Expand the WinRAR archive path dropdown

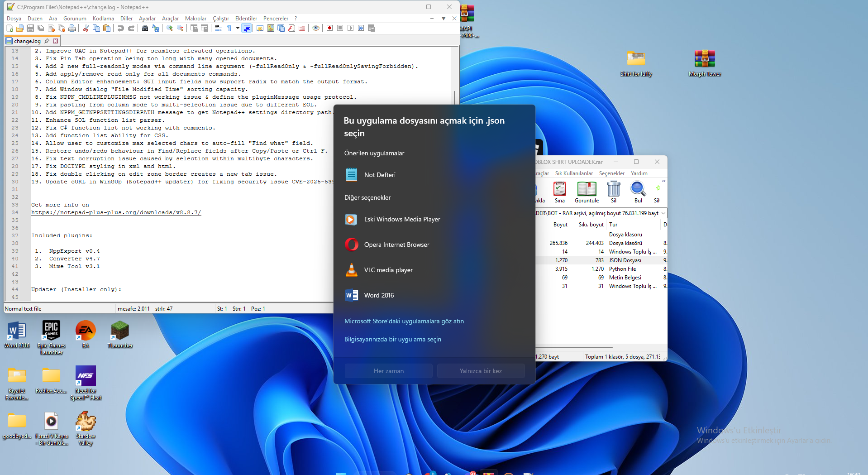point(663,213)
